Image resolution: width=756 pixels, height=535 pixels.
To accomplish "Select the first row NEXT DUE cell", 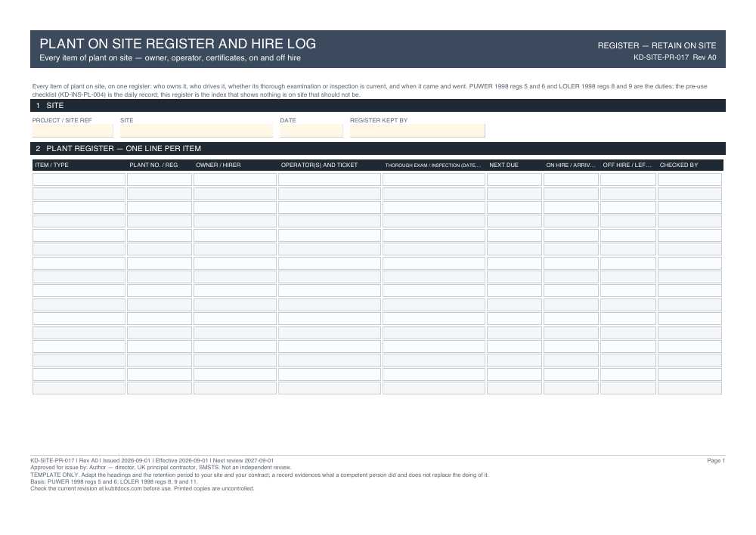I will click(514, 180).
